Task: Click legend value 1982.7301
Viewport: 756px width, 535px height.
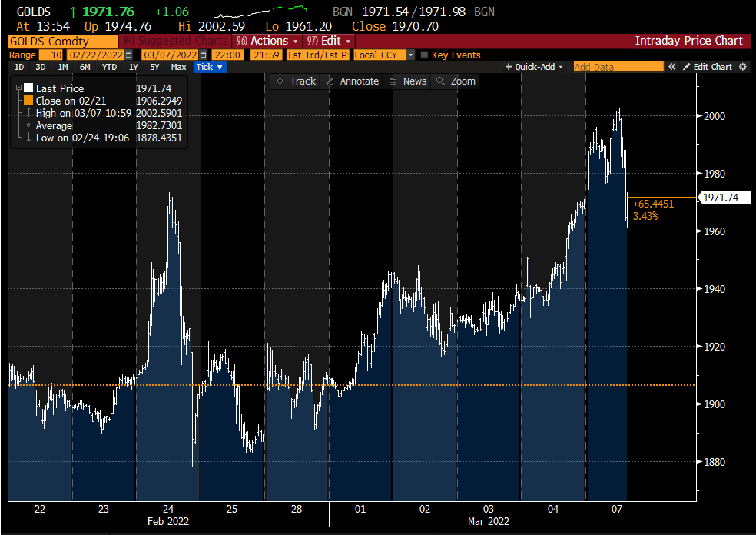Action: (159, 125)
